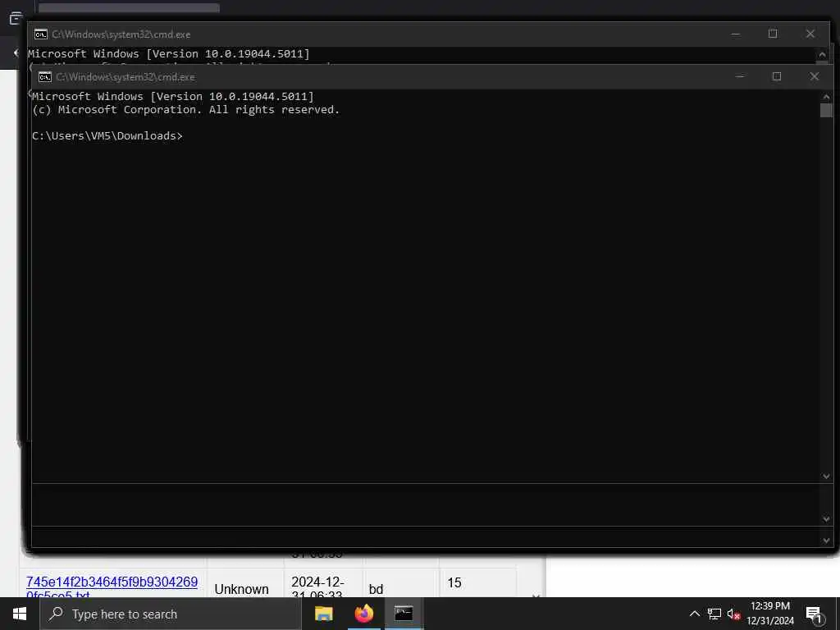Viewport: 840px width, 630px height.
Task: Minimize the front cmd.exe window
Action: tap(740, 76)
